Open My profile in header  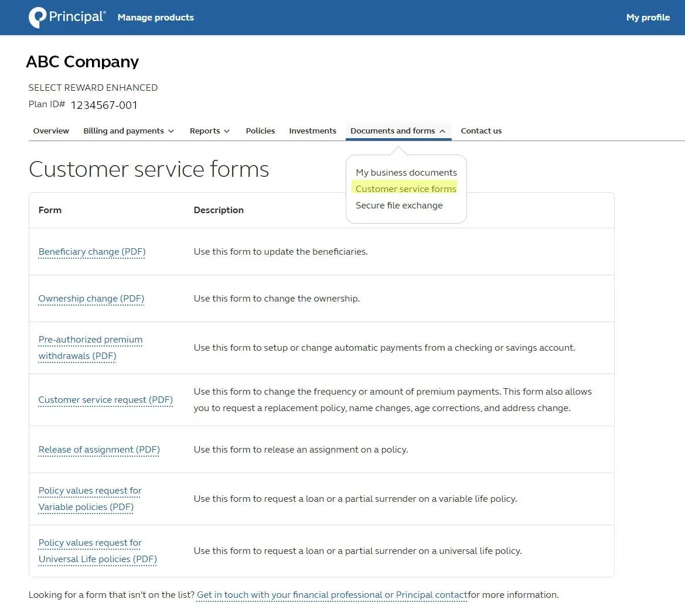pos(648,18)
